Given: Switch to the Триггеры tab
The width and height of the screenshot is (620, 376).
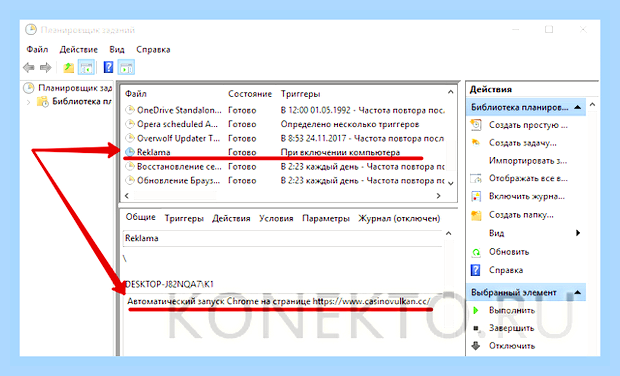Looking at the screenshot, I should [x=184, y=219].
